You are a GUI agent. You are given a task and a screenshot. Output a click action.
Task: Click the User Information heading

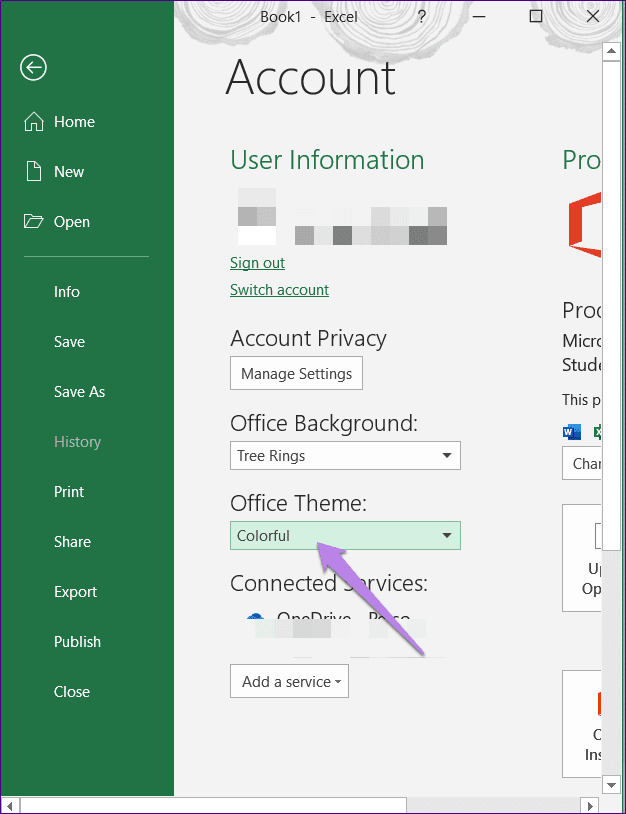click(327, 159)
